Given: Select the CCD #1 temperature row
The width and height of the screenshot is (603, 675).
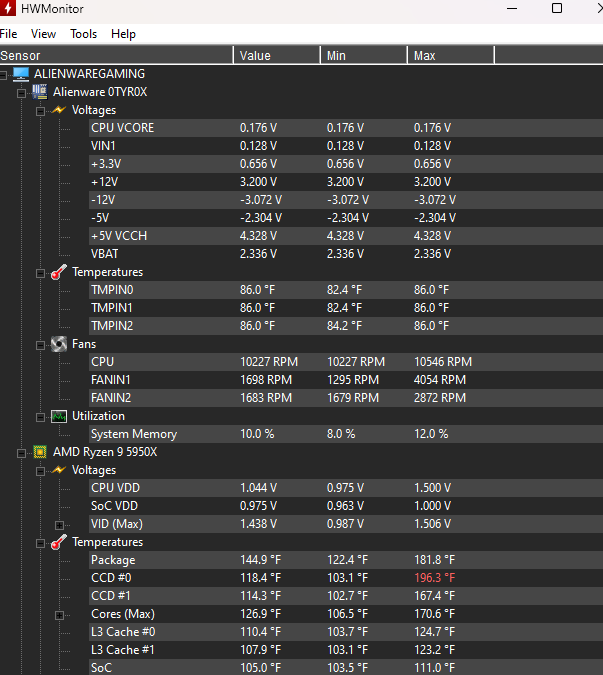Looking at the screenshot, I should 346,596.
